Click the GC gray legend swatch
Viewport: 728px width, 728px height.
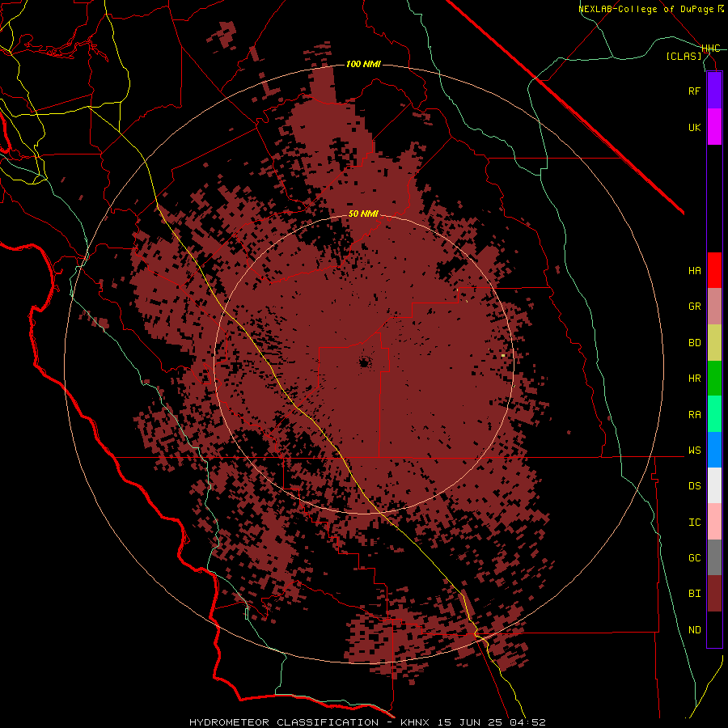pyautogui.click(x=714, y=557)
